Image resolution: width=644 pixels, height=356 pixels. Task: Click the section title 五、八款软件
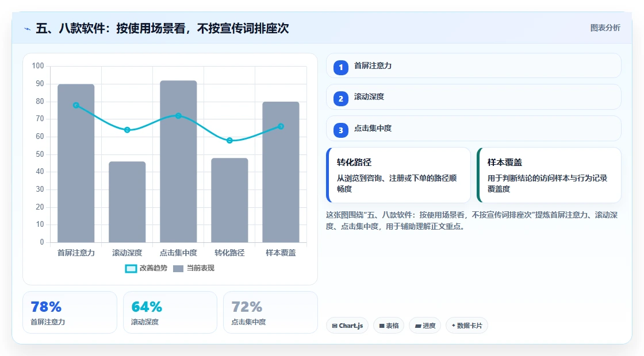click(x=162, y=28)
